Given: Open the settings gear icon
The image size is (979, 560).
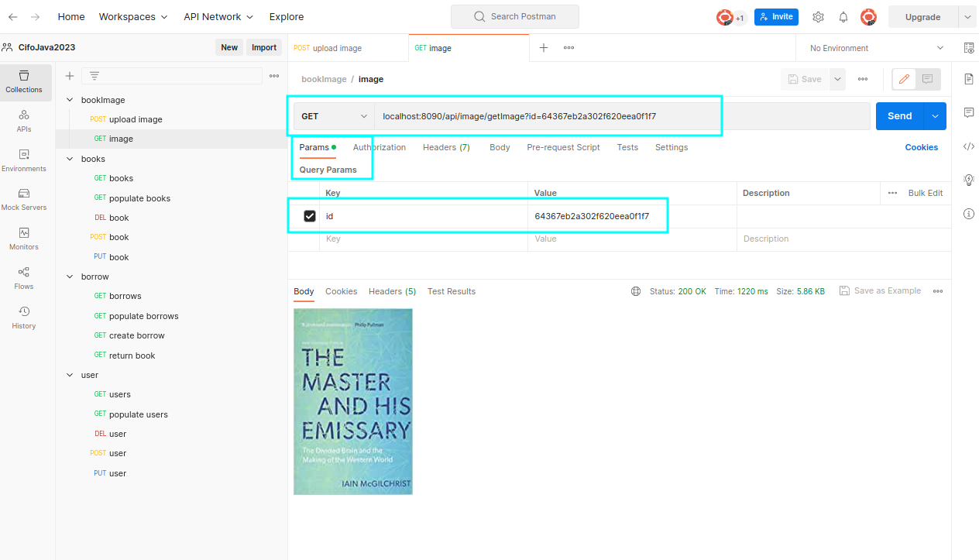Looking at the screenshot, I should (x=818, y=16).
